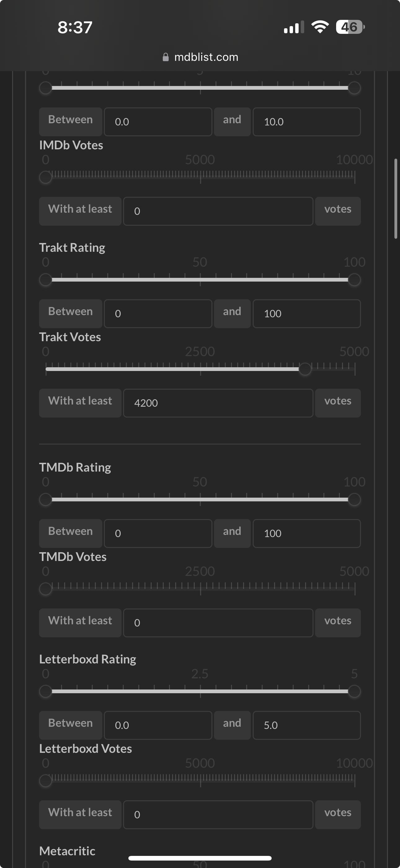Image resolution: width=400 pixels, height=868 pixels.
Task: Focus the Letterboxd Votes minimum input field
Action: click(x=218, y=815)
